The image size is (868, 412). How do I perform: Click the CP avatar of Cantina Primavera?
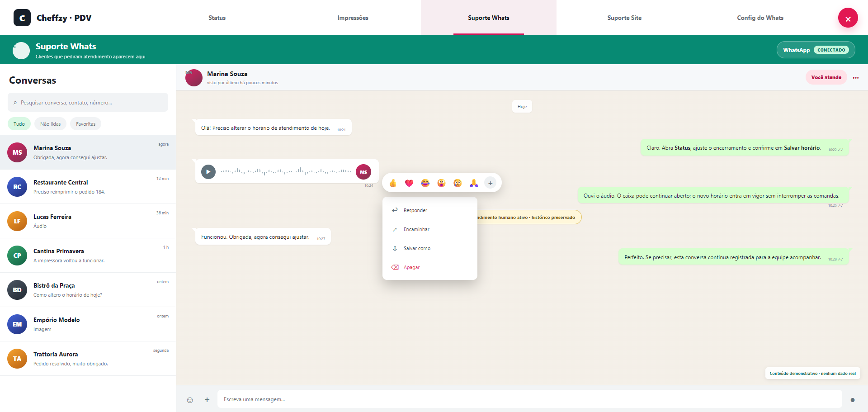17,256
